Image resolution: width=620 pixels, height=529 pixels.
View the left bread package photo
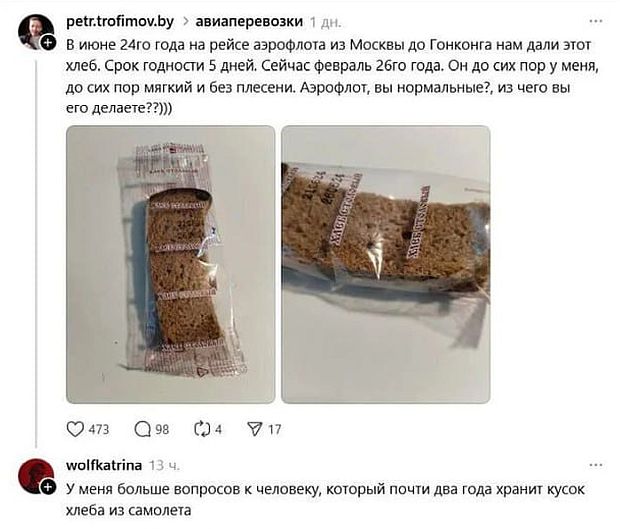[x=170, y=264]
